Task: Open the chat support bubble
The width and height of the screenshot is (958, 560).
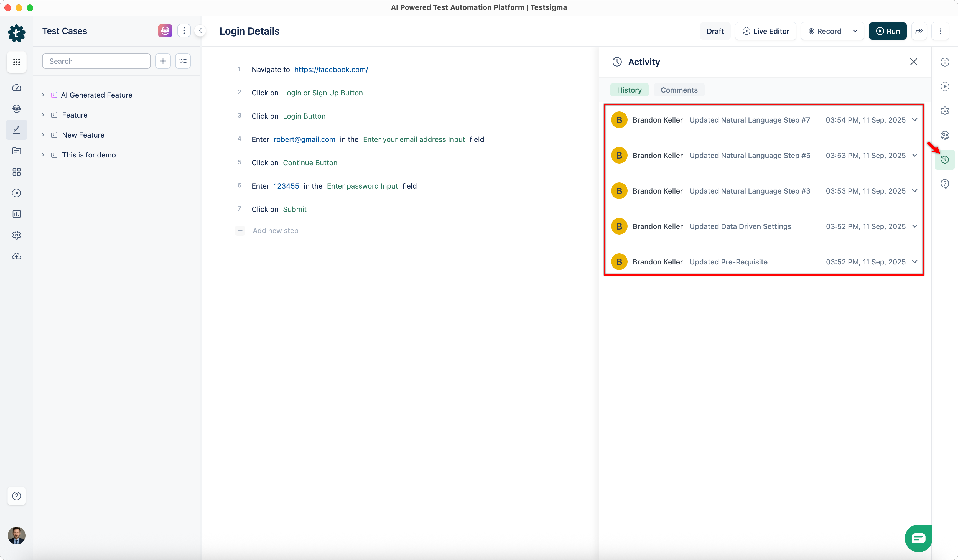Action: [918, 538]
